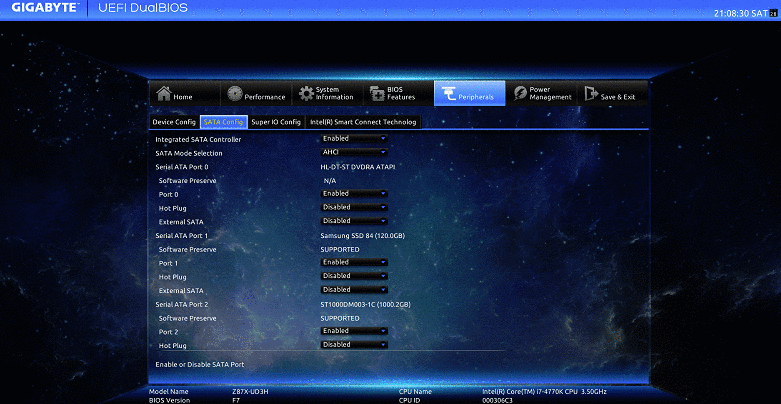Click the Peripherals connector icon
781x404 pixels.
point(449,94)
